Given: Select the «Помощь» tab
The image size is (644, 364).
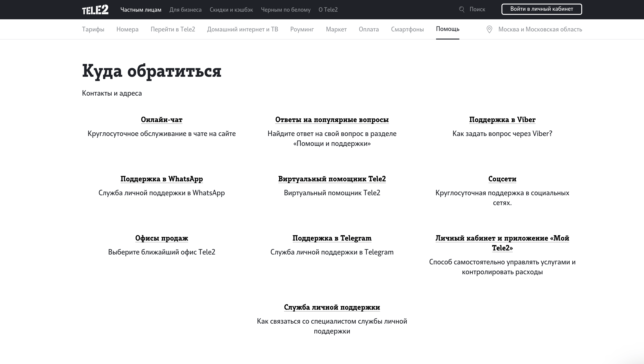Looking at the screenshot, I should point(447,29).
